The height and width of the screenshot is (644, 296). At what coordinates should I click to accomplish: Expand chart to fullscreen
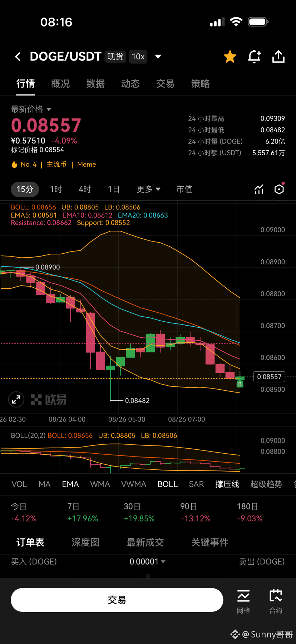(16, 399)
